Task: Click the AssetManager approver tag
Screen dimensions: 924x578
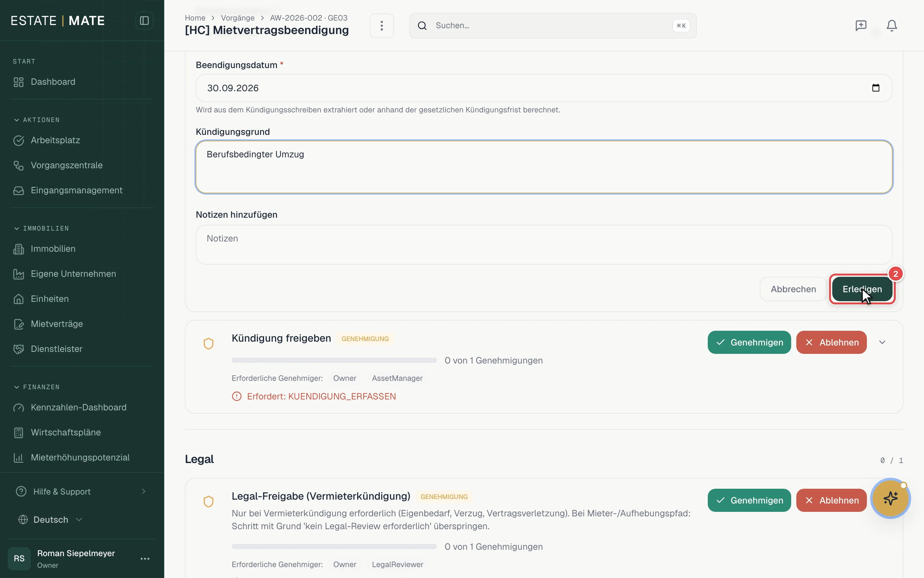Action: click(397, 378)
